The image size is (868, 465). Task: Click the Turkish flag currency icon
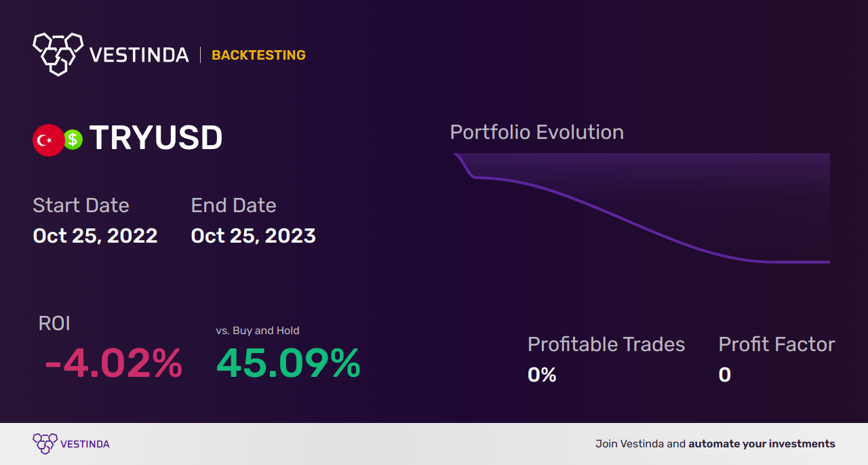48,140
